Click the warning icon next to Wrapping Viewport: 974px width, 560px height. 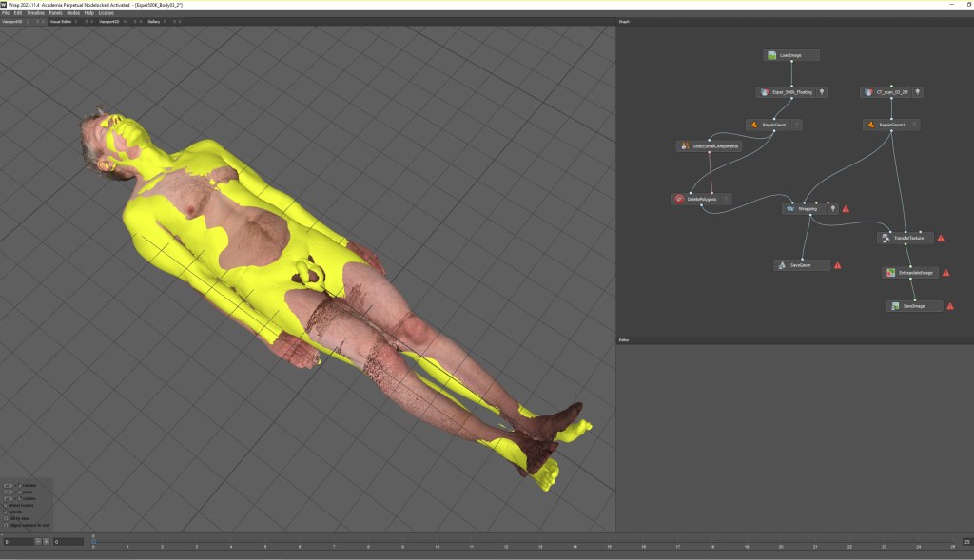(x=846, y=209)
